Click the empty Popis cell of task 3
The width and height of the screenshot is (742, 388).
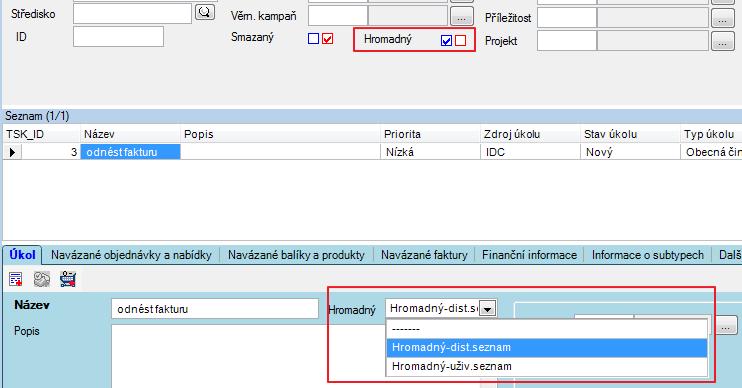(x=281, y=152)
